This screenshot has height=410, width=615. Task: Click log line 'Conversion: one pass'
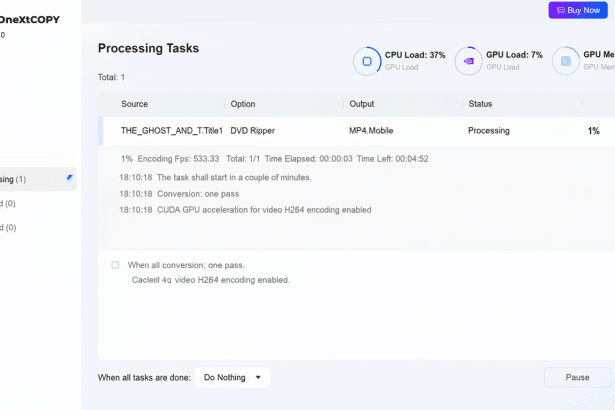(x=198, y=194)
